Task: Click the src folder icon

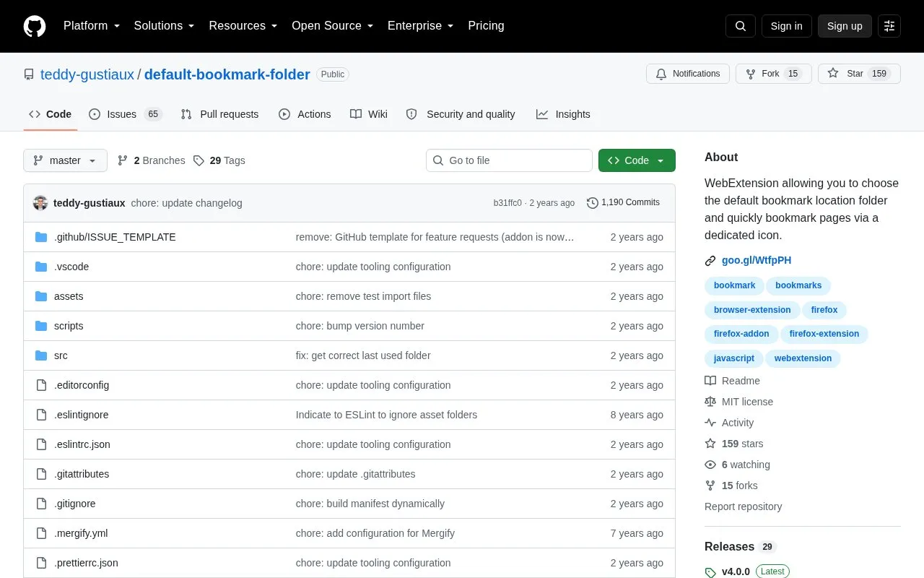Action: point(41,355)
